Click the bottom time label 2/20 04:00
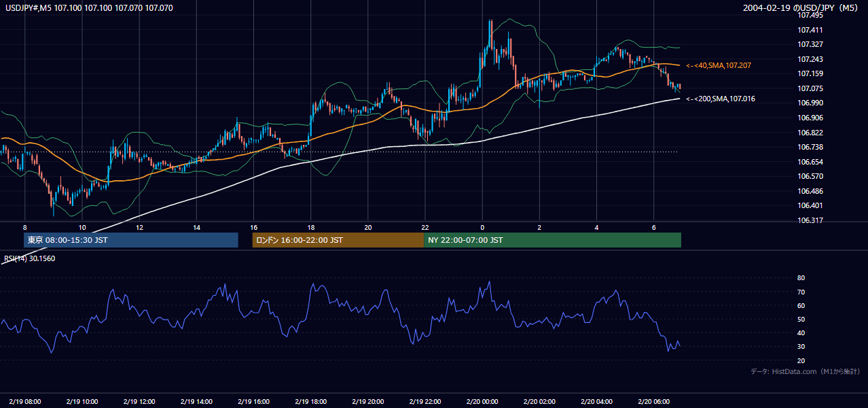 pos(596,402)
